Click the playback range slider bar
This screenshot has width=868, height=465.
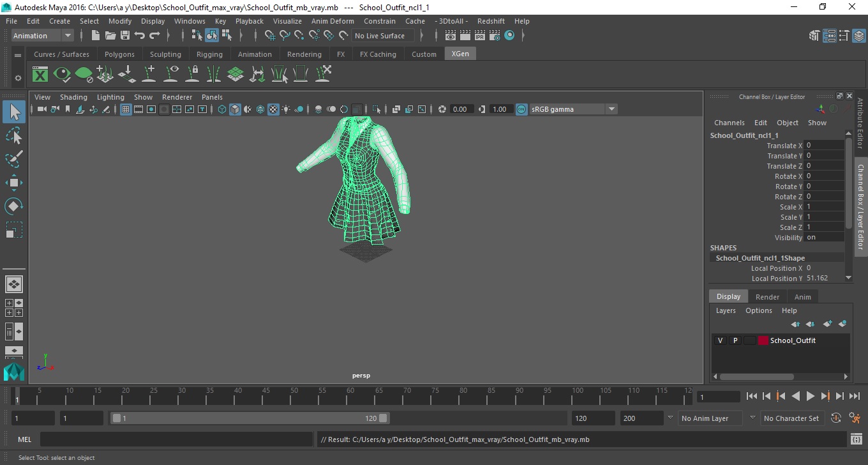(x=250, y=418)
